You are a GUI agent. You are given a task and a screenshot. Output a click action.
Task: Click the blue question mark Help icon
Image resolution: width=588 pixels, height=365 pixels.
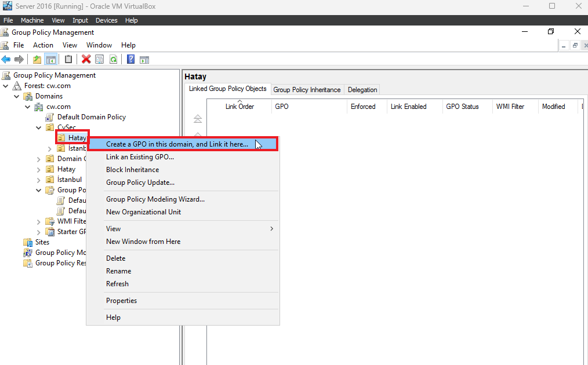[x=130, y=59]
